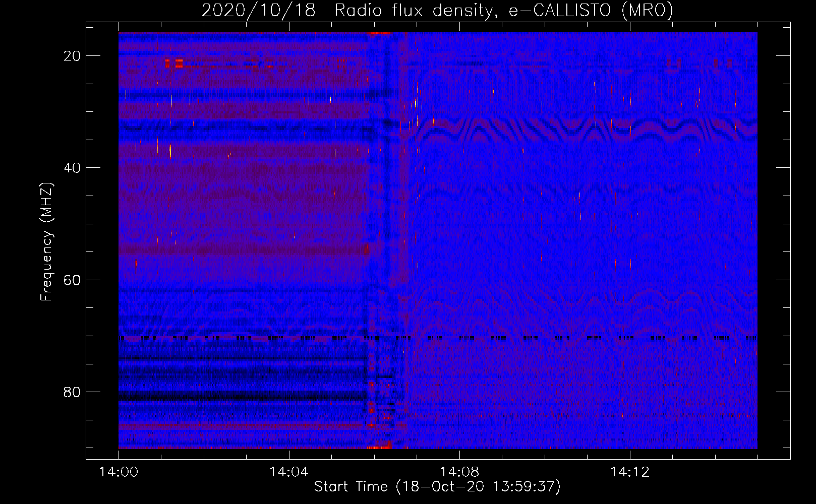816x504 pixels.
Task: Click the '20' frequency tick label
Action: point(72,56)
